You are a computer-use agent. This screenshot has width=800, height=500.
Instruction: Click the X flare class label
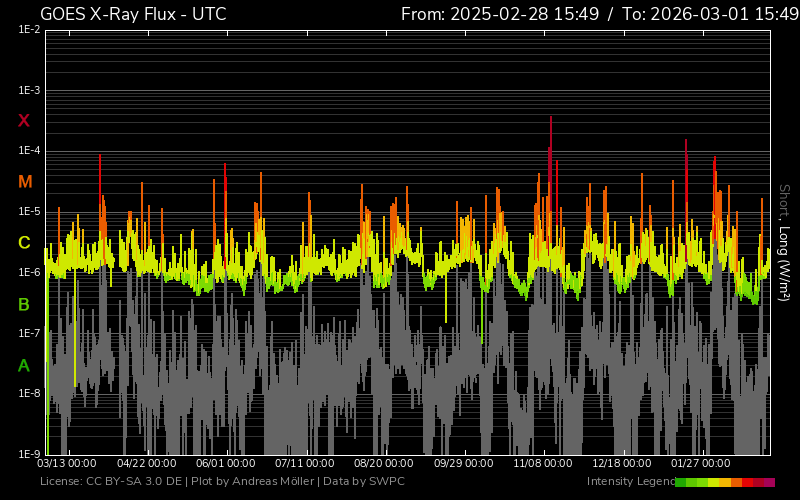tap(24, 121)
